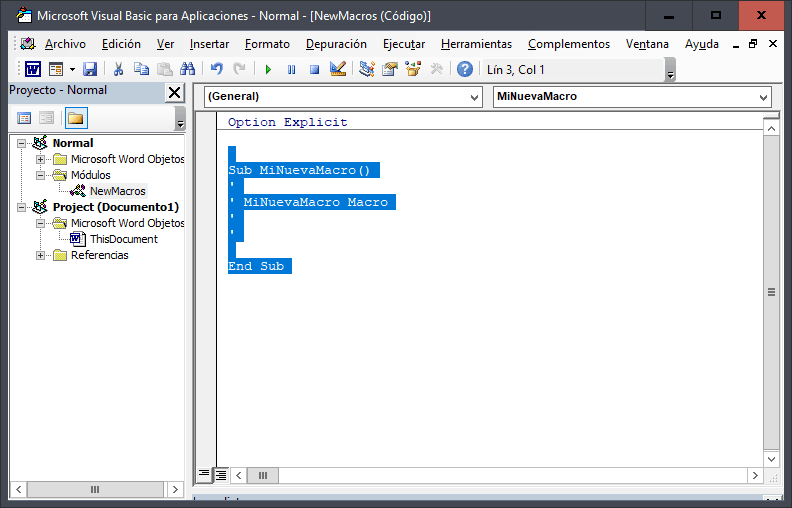Click code window scroll right arrow
Viewport: 792px width, 508px height.
tap(755, 475)
